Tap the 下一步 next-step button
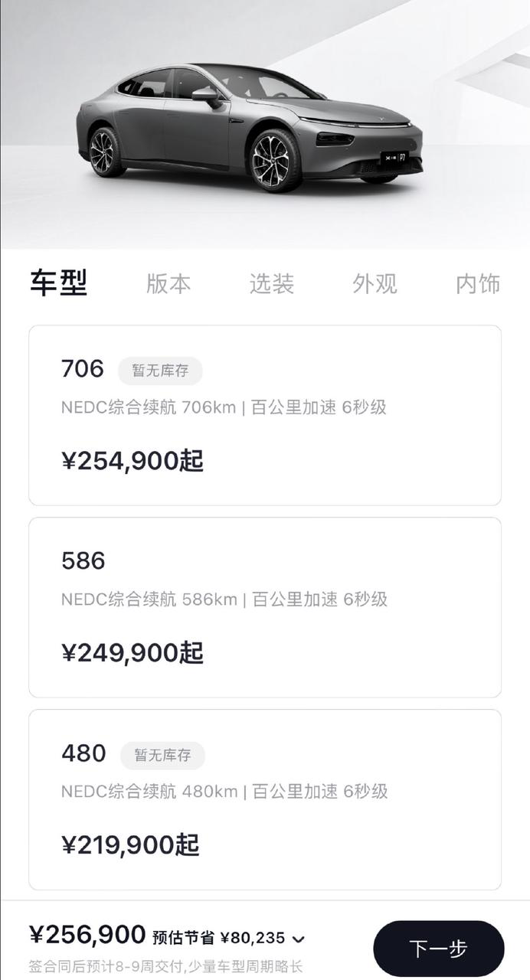 tap(438, 949)
